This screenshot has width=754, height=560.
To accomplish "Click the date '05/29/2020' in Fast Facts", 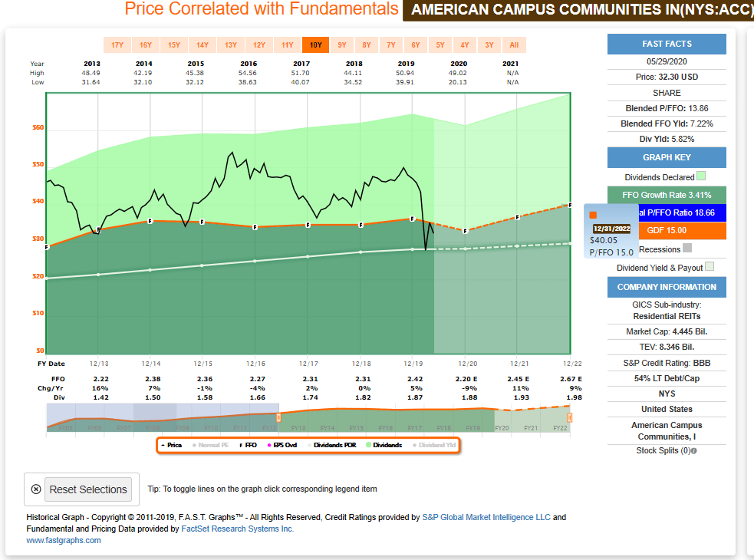I will [x=667, y=61].
